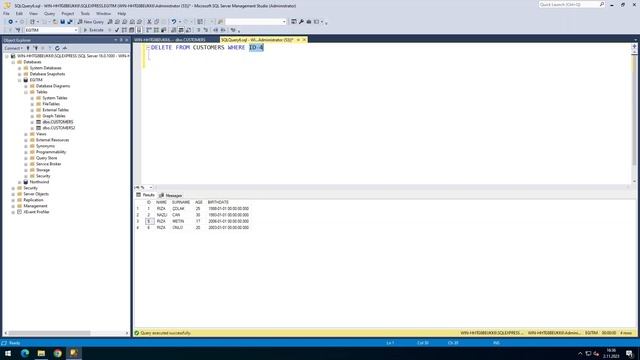The image size is (640, 360).
Task: Open File Explorer from the taskbar
Action: [41, 353]
